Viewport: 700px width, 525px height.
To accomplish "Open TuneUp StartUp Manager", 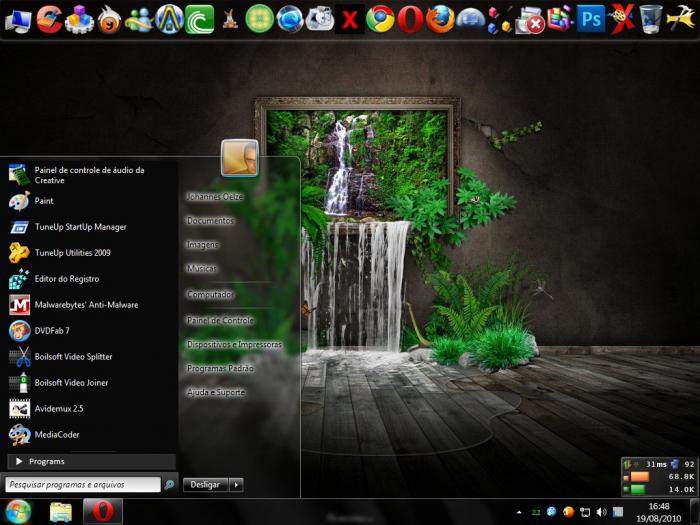I will [x=89, y=227].
